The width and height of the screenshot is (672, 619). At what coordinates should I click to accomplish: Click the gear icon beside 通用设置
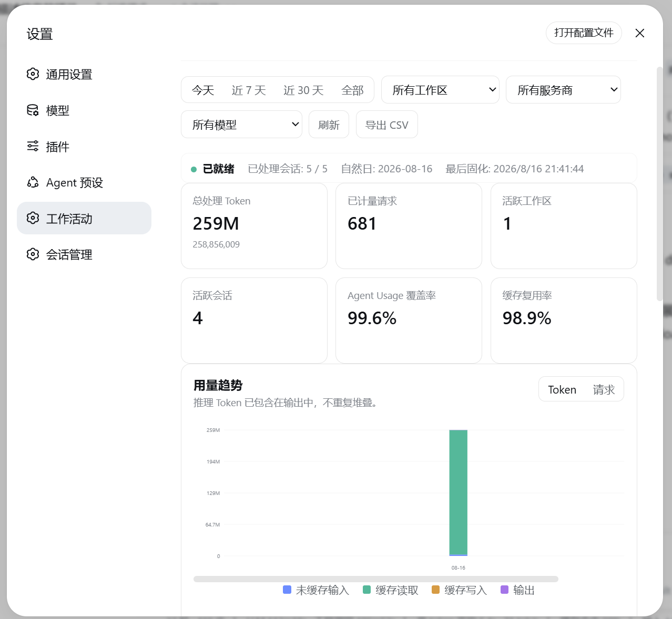(x=33, y=74)
